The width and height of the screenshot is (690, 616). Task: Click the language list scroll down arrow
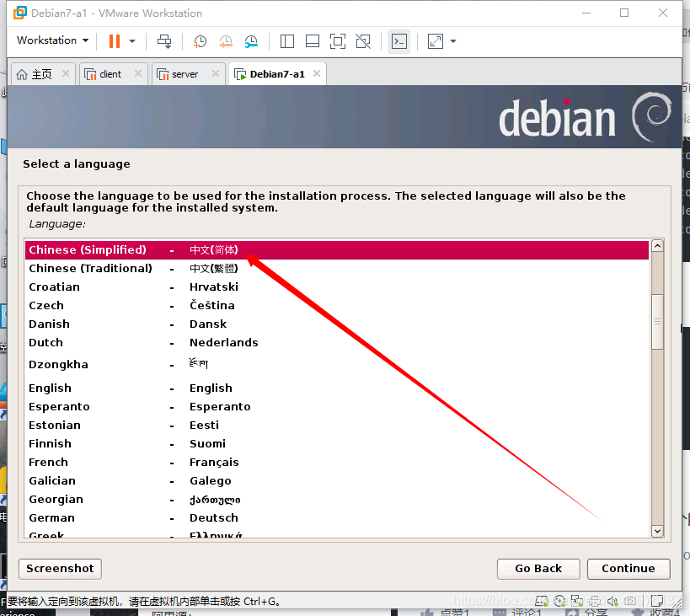coord(657,531)
